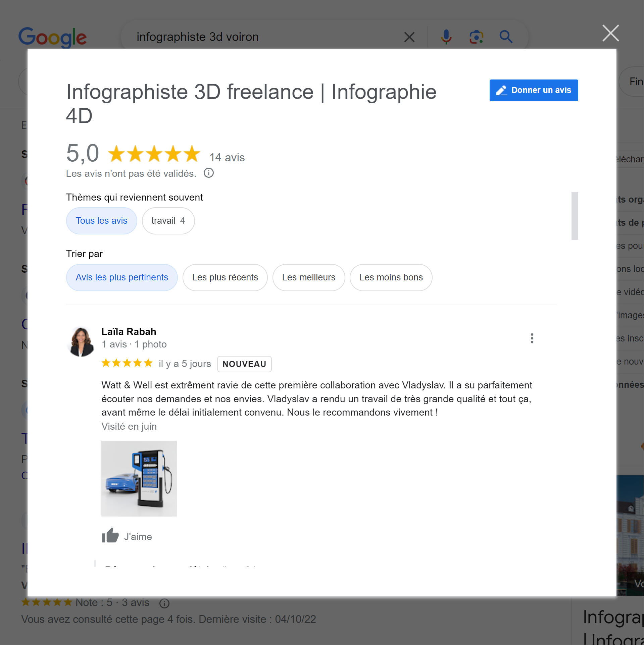644x645 pixels.
Task: Sort reviews by 'Les plus récents'
Action: (x=225, y=277)
